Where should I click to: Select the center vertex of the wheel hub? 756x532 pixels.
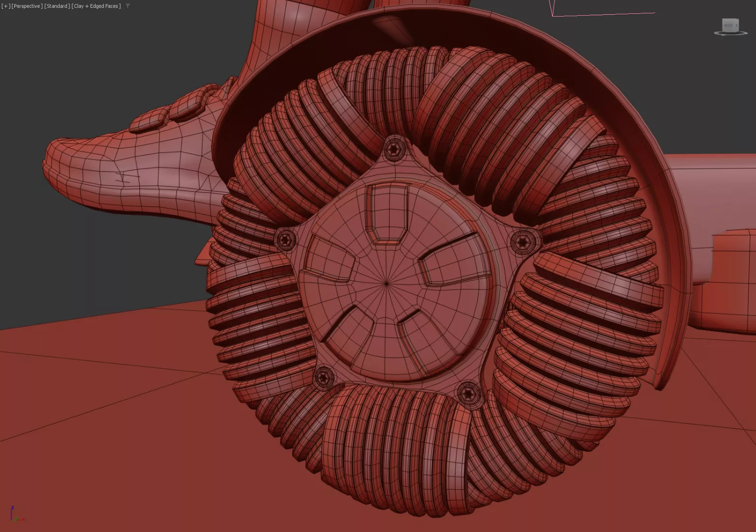[387, 283]
